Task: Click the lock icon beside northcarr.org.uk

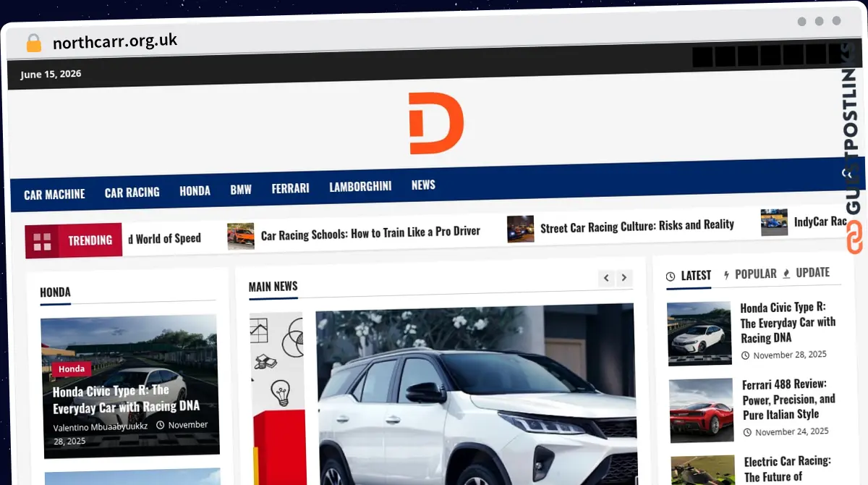Action: 33,43
